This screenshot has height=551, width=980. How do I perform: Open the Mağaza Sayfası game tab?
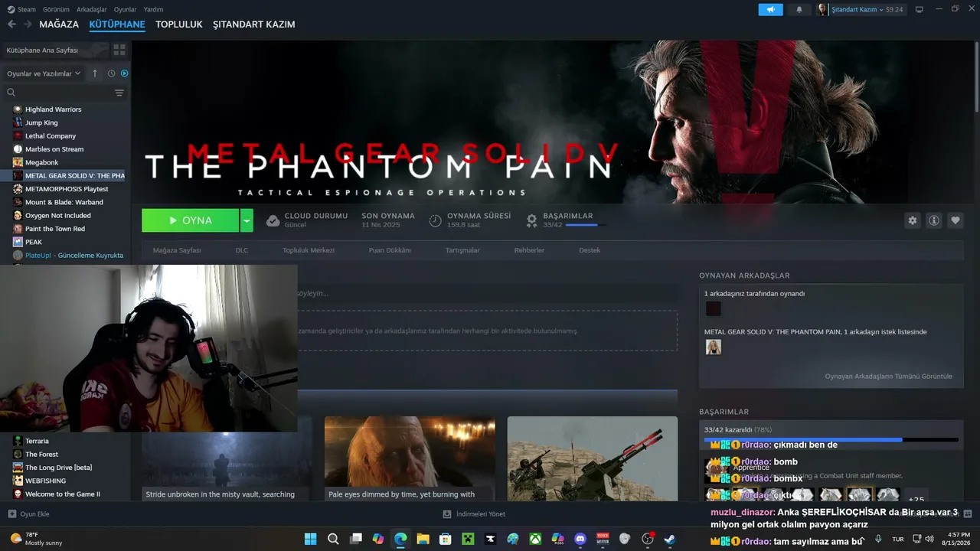[177, 250]
